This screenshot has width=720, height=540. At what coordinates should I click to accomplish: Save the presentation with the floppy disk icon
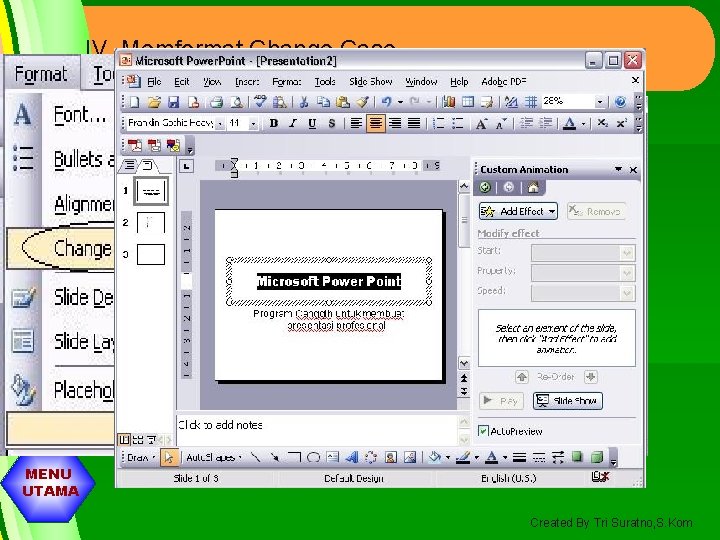[x=174, y=102]
